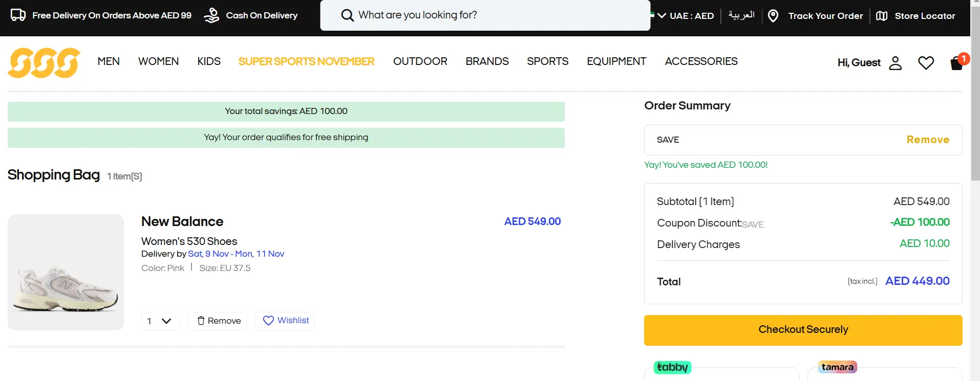Click 'Free Delivery On Orders Above AED 99'

point(112,15)
